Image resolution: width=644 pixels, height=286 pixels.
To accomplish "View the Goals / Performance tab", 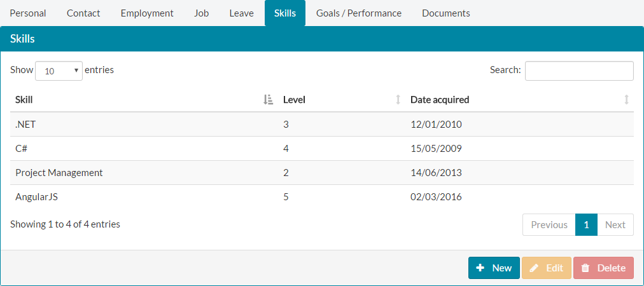I will pos(359,13).
